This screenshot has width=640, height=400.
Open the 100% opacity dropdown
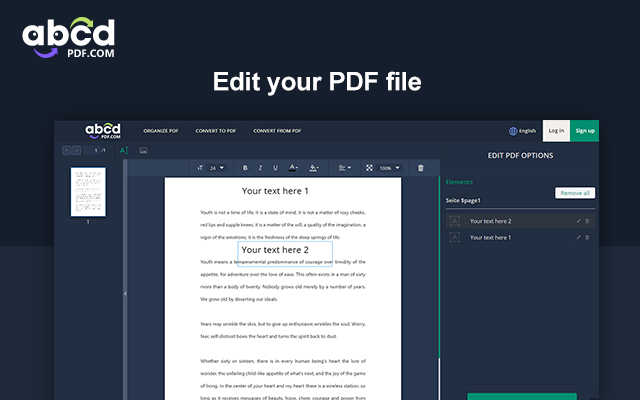[390, 168]
